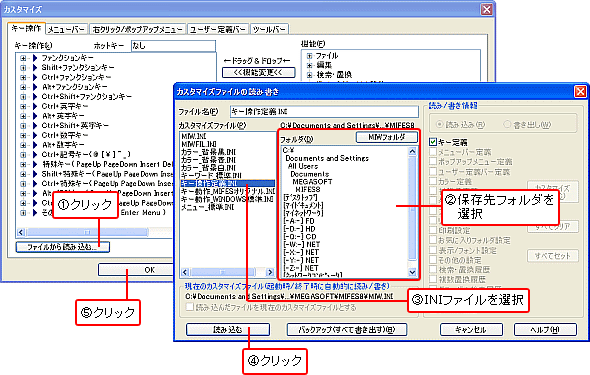Select the MEGASOFT folder
The height and width of the screenshot is (375, 590).
pyautogui.click(x=312, y=182)
